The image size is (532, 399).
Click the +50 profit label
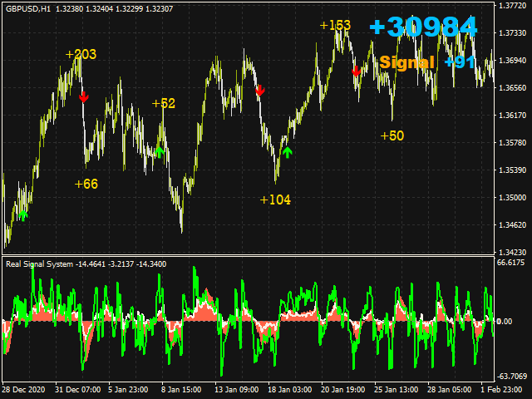pos(392,135)
